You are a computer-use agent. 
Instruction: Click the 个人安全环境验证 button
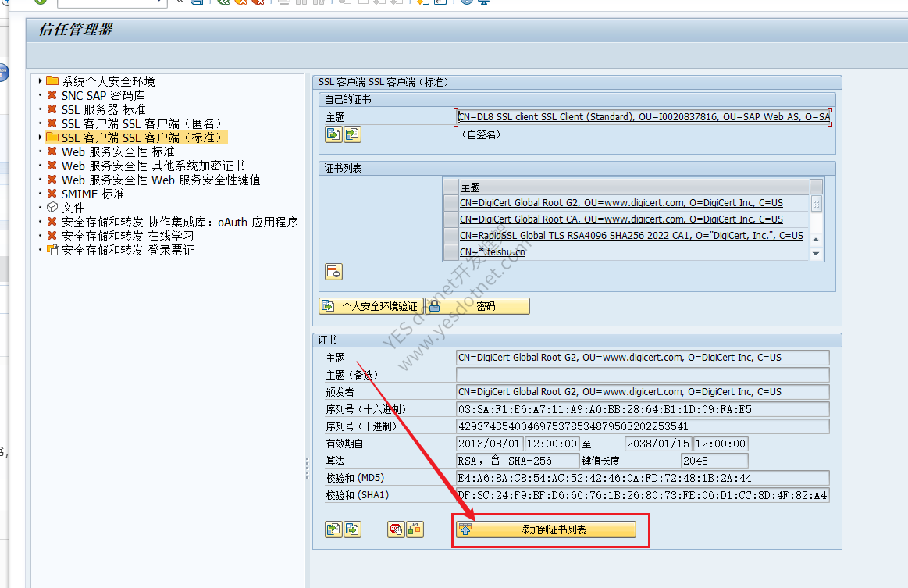pyautogui.click(x=371, y=306)
